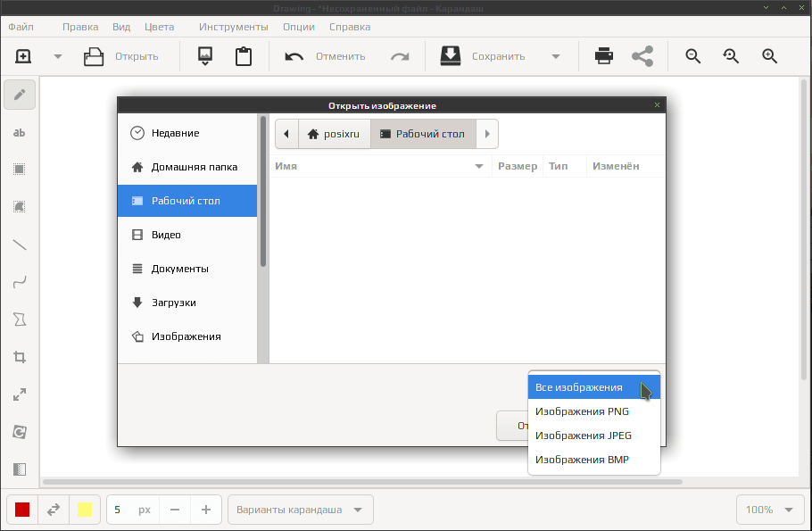Click the Share icon
The width and height of the screenshot is (812, 531).
point(642,56)
